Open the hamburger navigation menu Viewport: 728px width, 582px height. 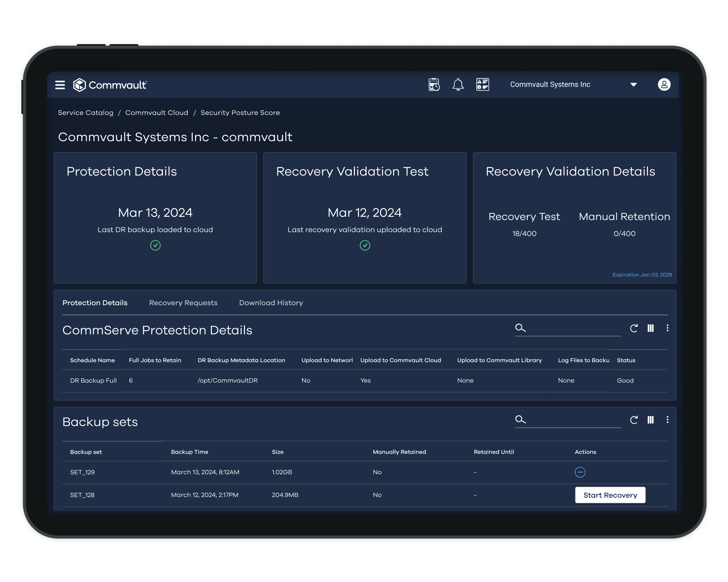[60, 85]
